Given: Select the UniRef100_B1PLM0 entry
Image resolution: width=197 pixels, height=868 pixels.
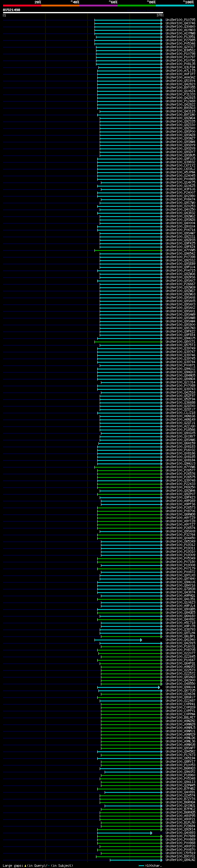Looking at the screenshot, I should [180, 822].
